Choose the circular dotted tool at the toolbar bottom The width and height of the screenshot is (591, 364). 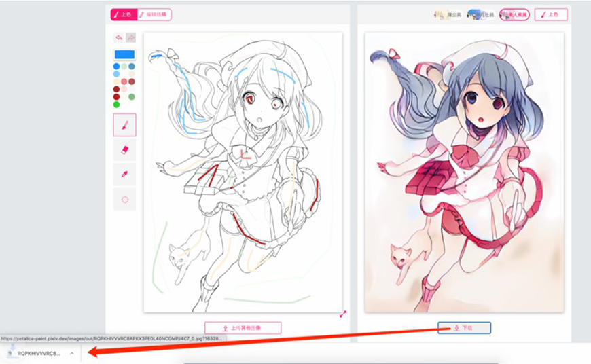[124, 199]
